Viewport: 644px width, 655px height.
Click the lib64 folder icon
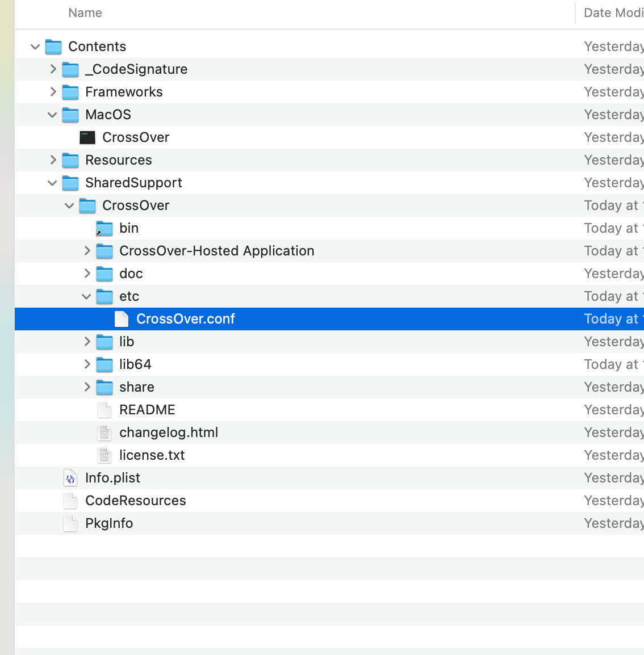pyautogui.click(x=104, y=364)
